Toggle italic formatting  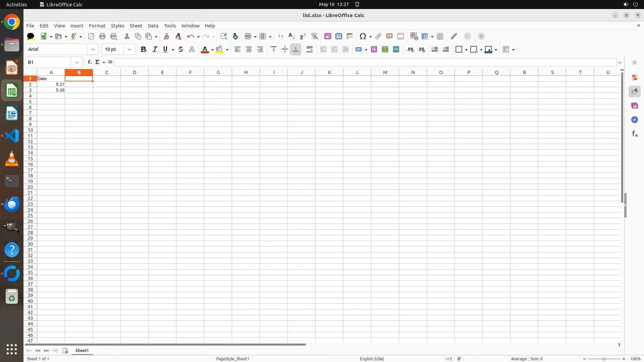[x=155, y=50]
